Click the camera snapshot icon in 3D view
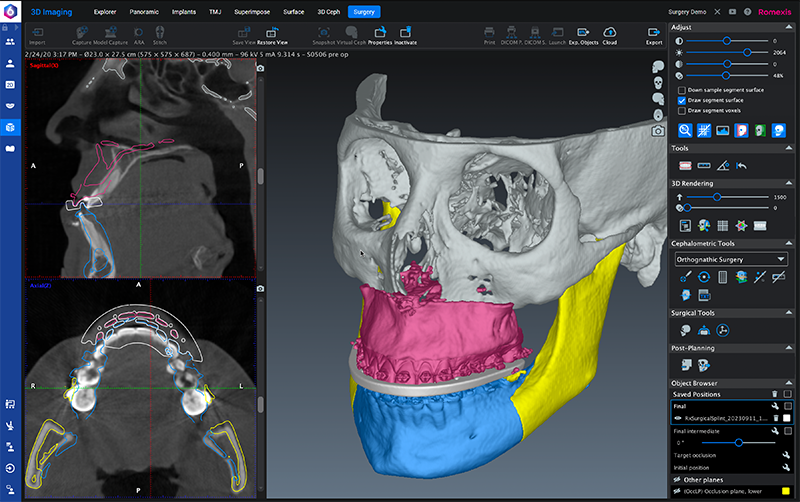800x502 pixels. [658, 131]
